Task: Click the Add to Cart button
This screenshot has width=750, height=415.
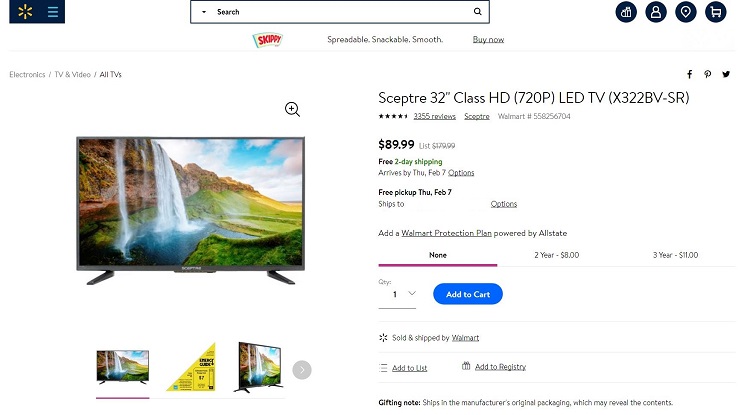Action: pos(468,294)
